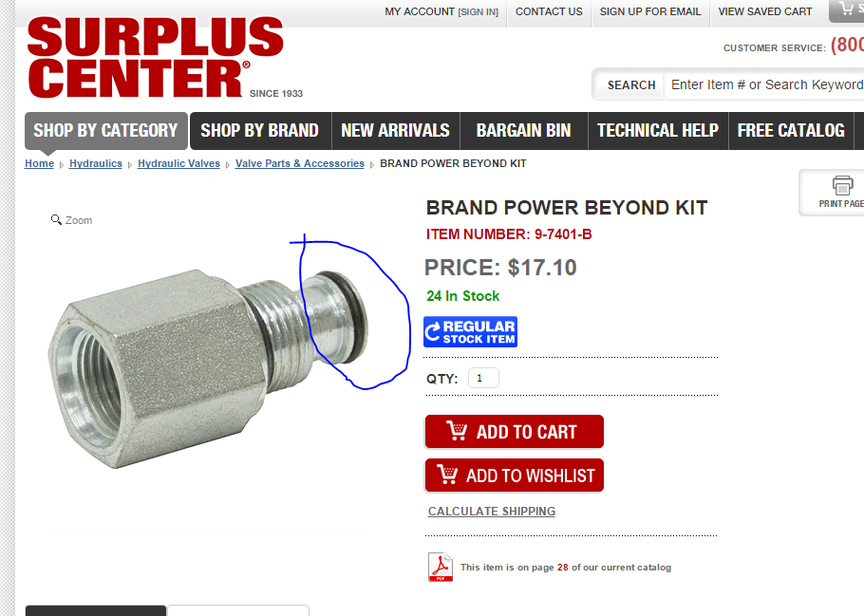Open the Shop By Brand menu
Viewport: 864px width, 616px height.
(x=260, y=131)
